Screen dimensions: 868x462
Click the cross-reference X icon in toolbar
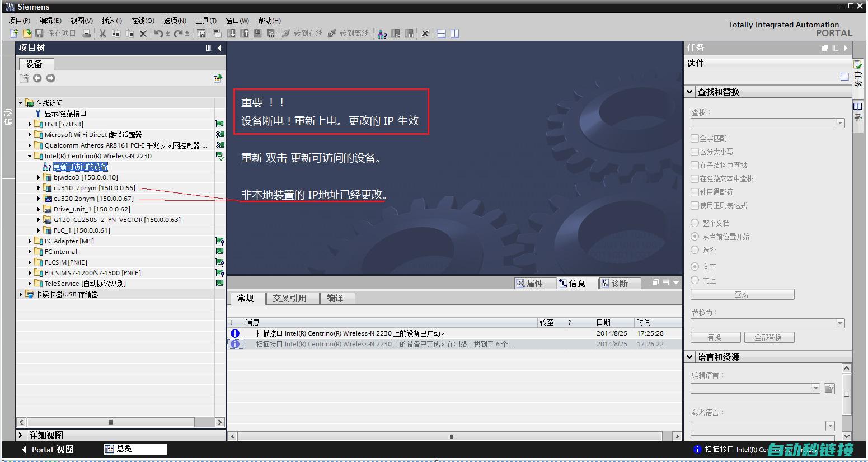tap(425, 34)
